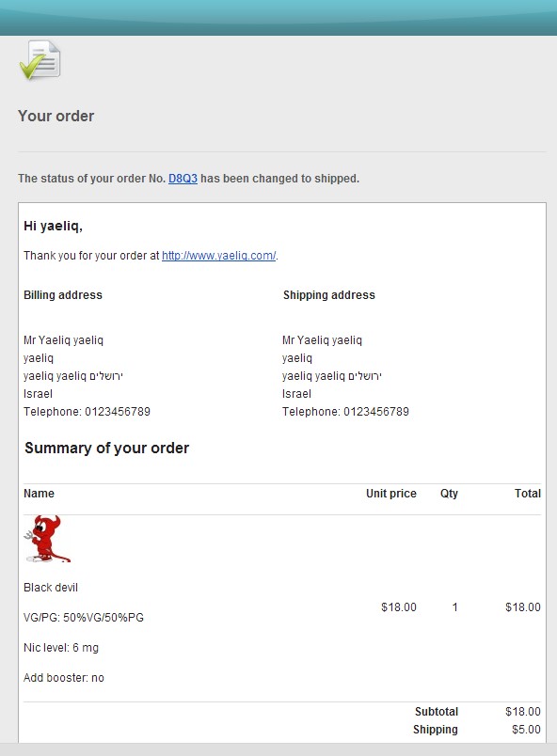Click the Add booster: no text
The height and width of the screenshot is (756, 557).
tap(64, 677)
